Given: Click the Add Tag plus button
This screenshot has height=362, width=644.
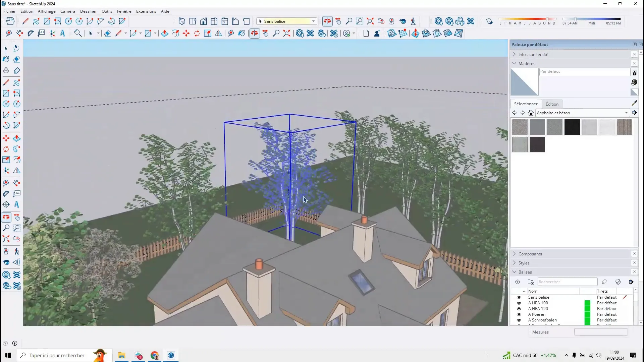Looking at the screenshot, I should [517, 282].
